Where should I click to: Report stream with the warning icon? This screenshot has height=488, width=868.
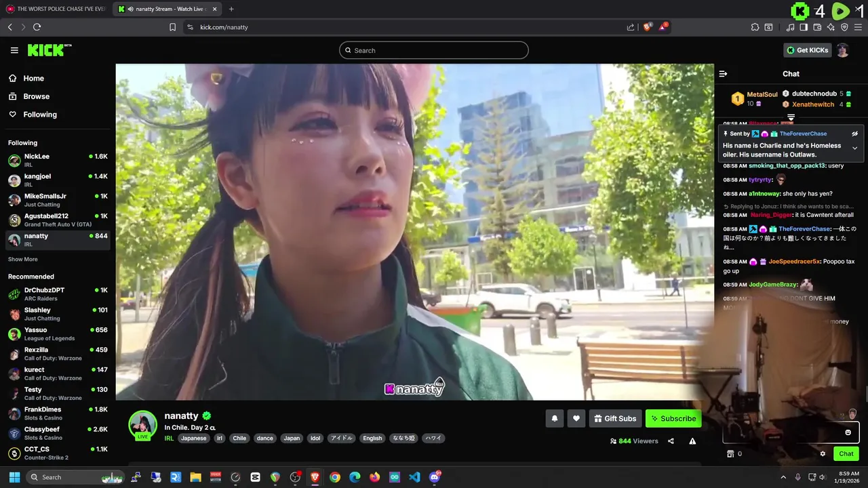tap(692, 441)
